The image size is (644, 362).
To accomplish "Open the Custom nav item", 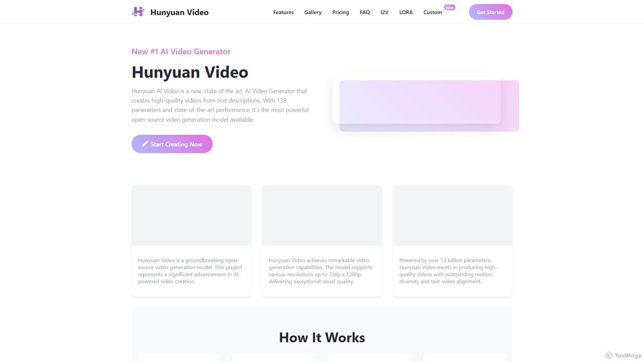I will click(x=433, y=12).
